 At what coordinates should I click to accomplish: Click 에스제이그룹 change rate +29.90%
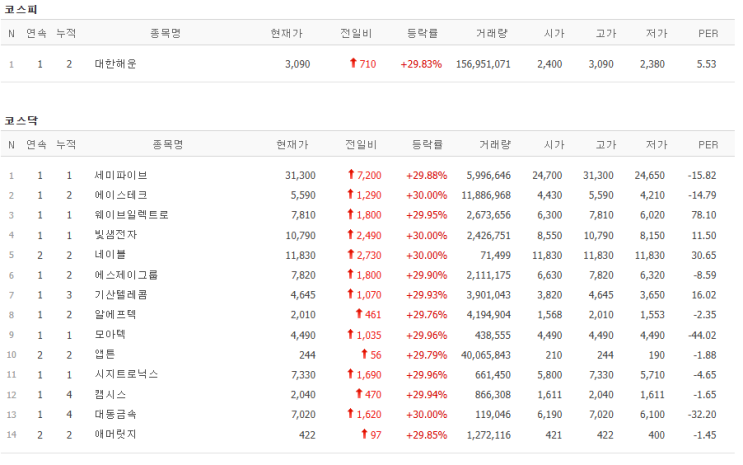(x=426, y=275)
